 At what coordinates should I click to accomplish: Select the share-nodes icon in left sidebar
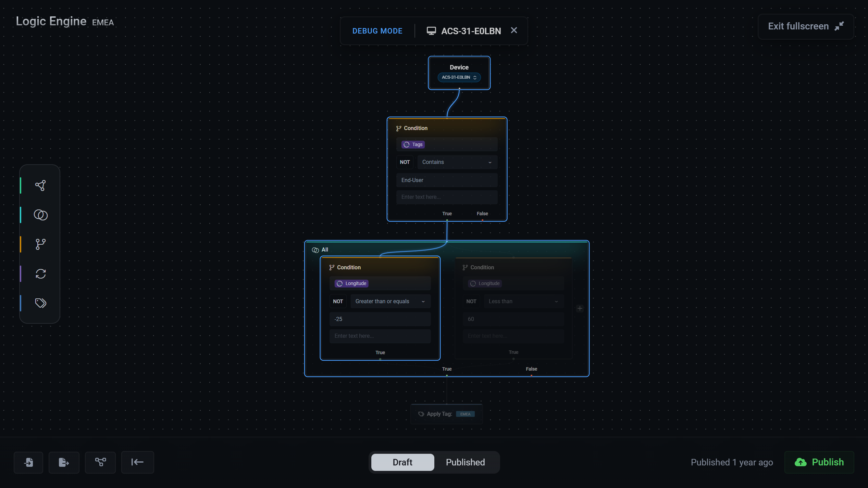40,185
